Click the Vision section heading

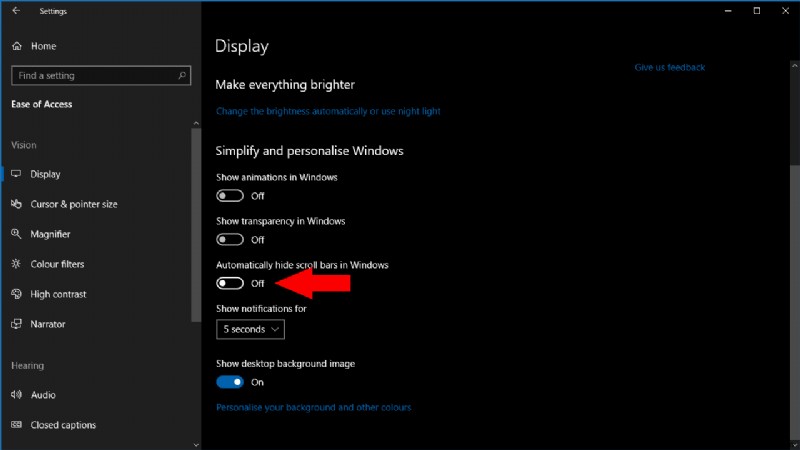click(x=24, y=145)
